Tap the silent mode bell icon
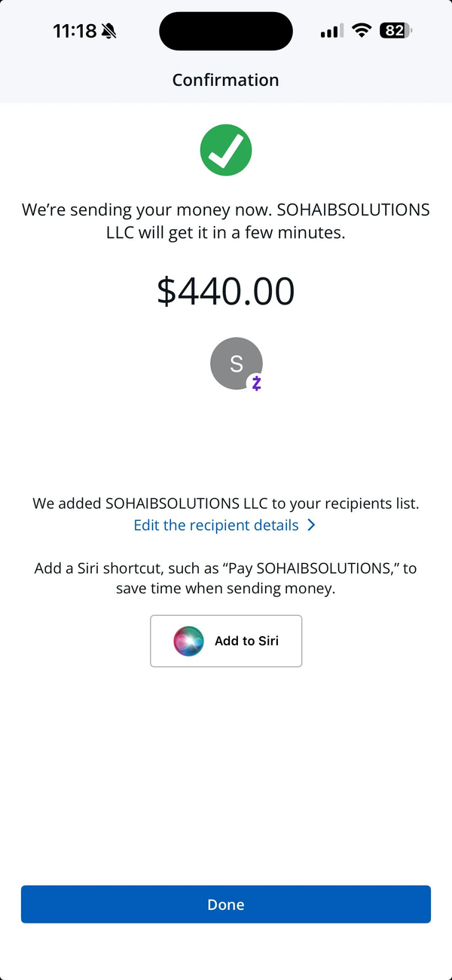Image resolution: width=452 pixels, height=980 pixels. click(110, 31)
